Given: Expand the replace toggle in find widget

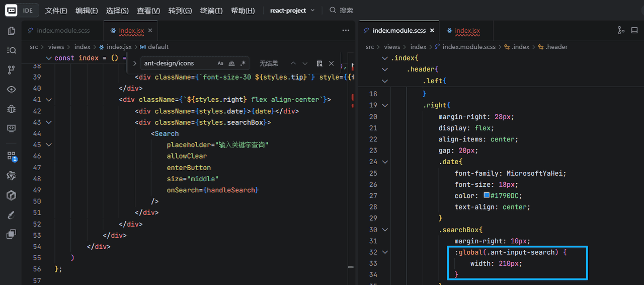Looking at the screenshot, I should pos(135,63).
